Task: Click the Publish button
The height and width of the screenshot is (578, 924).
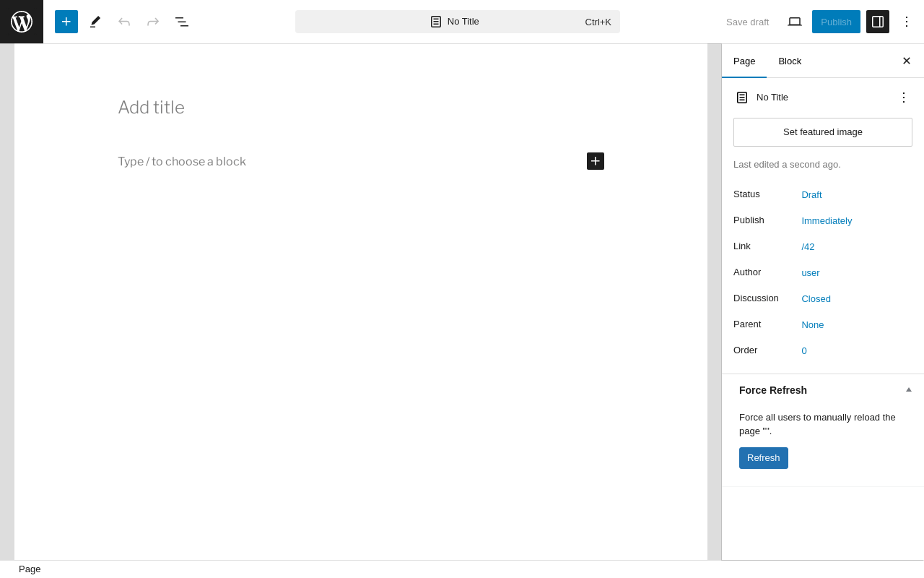Action: coord(836,22)
